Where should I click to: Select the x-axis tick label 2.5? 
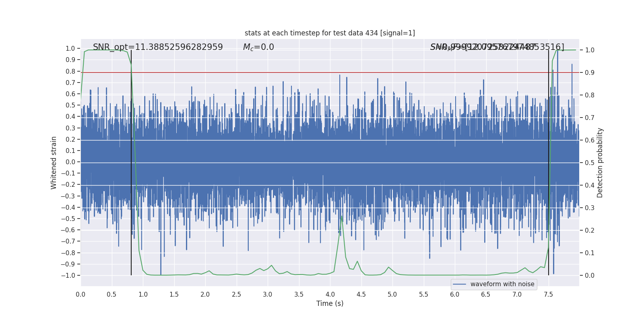point(236,295)
